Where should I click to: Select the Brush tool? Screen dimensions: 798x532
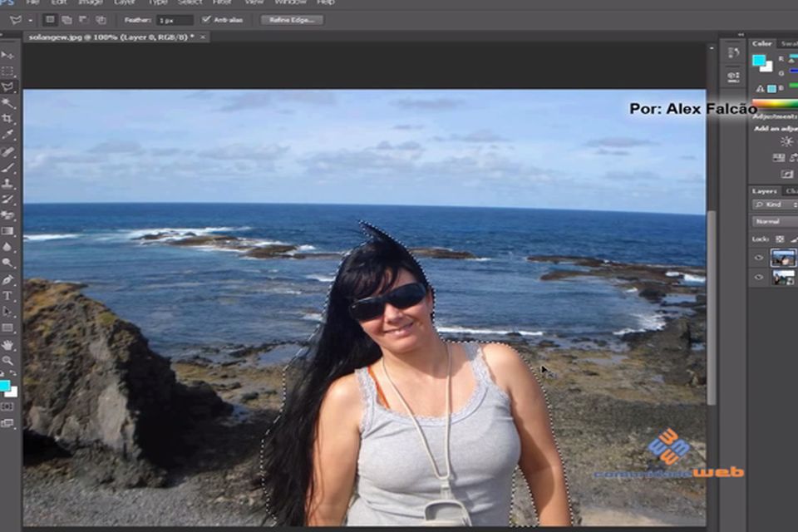coord(7,167)
